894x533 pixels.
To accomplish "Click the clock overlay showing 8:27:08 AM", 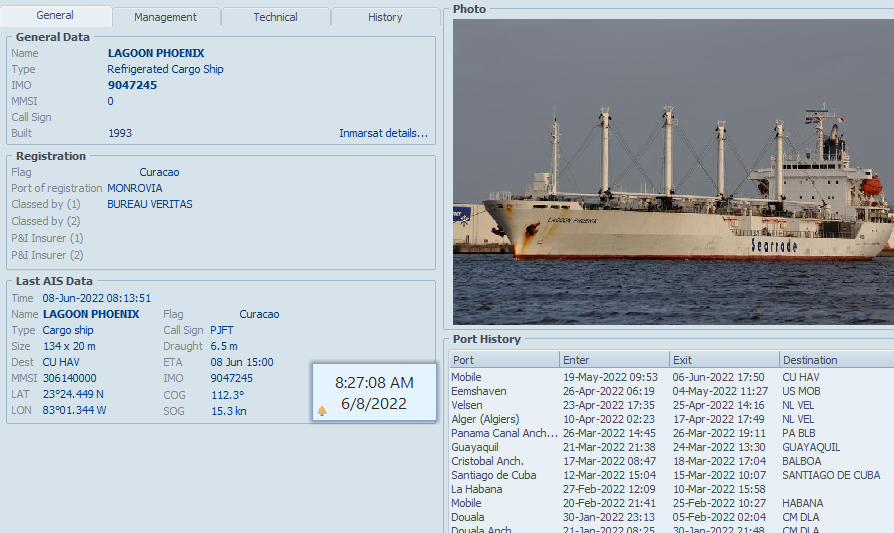I will coord(375,392).
